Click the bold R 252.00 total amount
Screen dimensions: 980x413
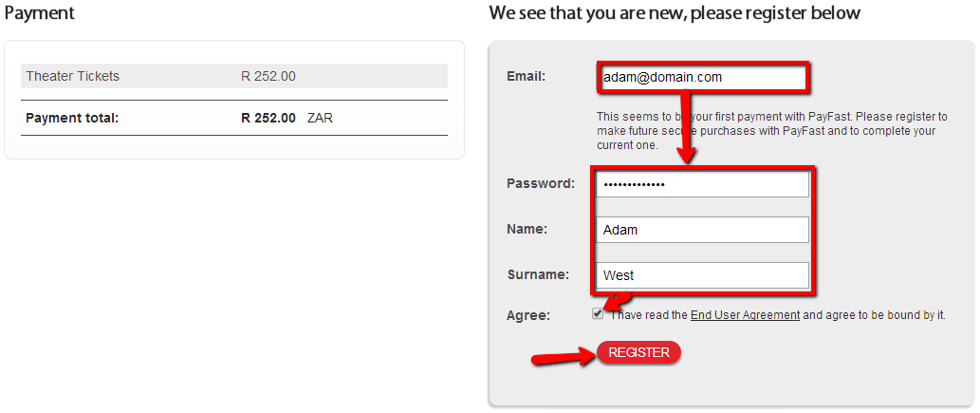click(268, 118)
